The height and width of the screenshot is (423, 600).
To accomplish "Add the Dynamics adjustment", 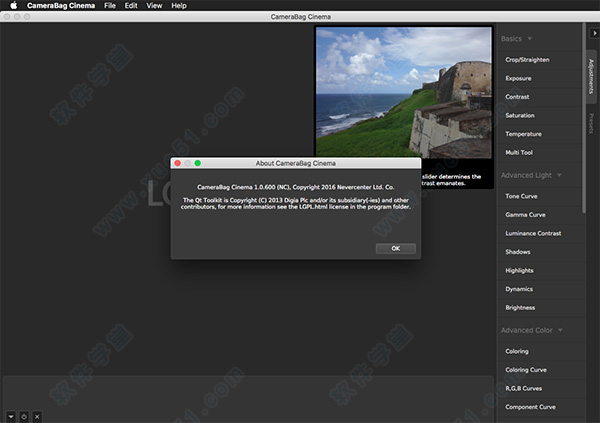I will tap(540, 289).
